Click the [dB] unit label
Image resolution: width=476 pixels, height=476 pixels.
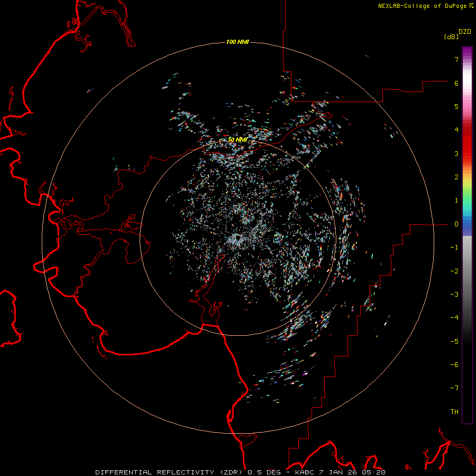[x=452, y=37]
